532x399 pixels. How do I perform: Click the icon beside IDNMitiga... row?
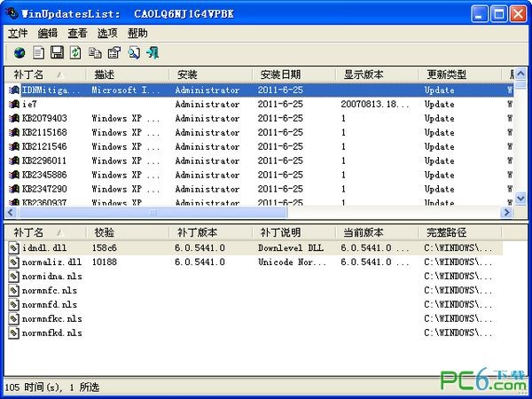(14, 90)
